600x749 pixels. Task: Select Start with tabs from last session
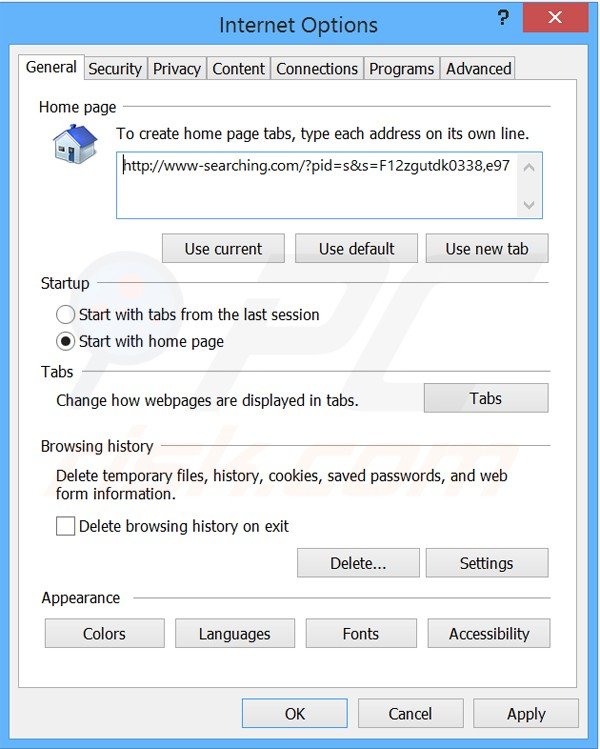66,314
